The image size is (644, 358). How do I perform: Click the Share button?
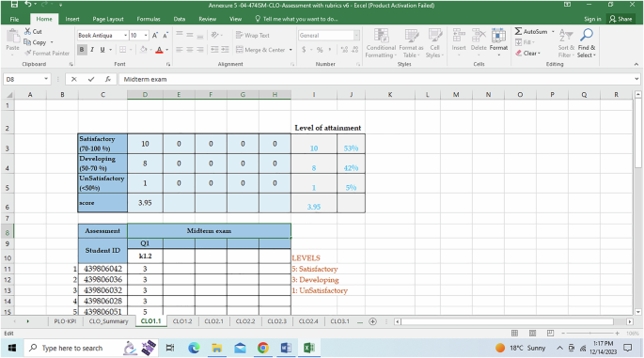tap(620, 19)
